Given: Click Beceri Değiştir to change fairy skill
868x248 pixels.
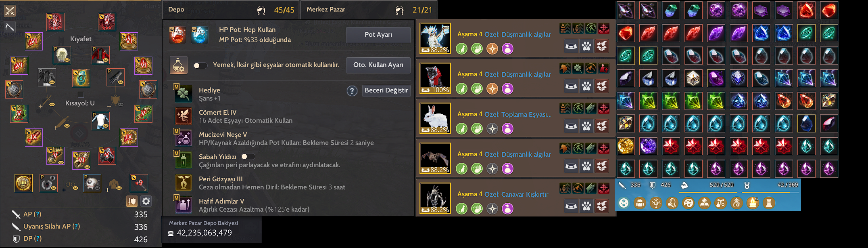Looking at the screenshot, I should 386,90.
